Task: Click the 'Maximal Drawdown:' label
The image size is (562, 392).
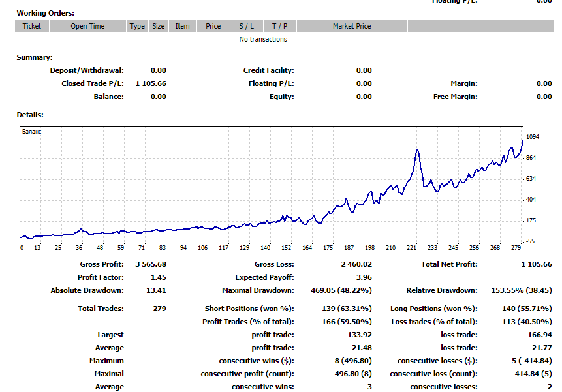Action: (x=258, y=290)
